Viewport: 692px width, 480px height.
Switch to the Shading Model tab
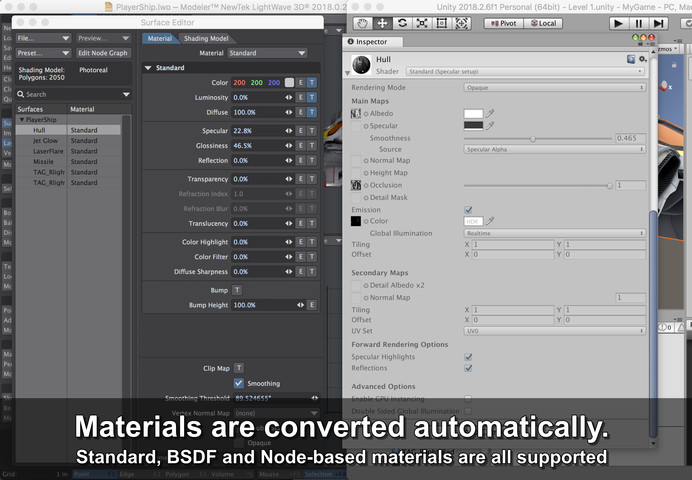(206, 38)
